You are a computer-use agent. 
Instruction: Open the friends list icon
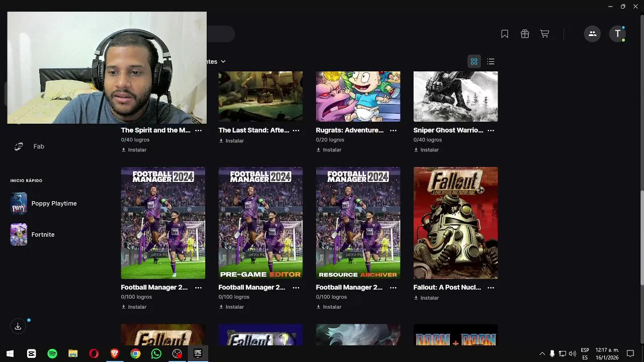click(592, 34)
